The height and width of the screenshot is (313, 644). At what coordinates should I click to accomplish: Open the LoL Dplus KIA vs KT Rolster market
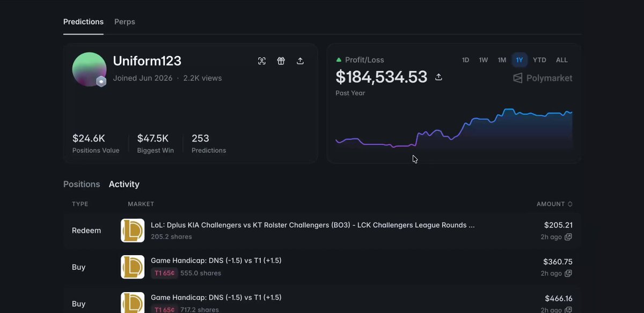pos(312,225)
